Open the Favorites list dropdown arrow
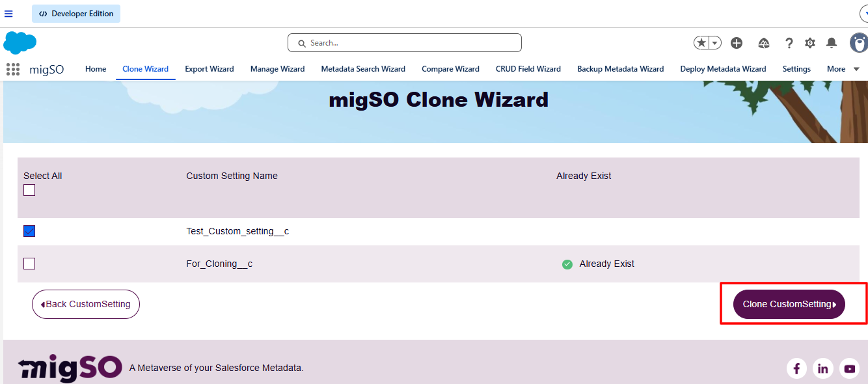Screen dimensions: 868x384 pyautogui.click(x=715, y=43)
